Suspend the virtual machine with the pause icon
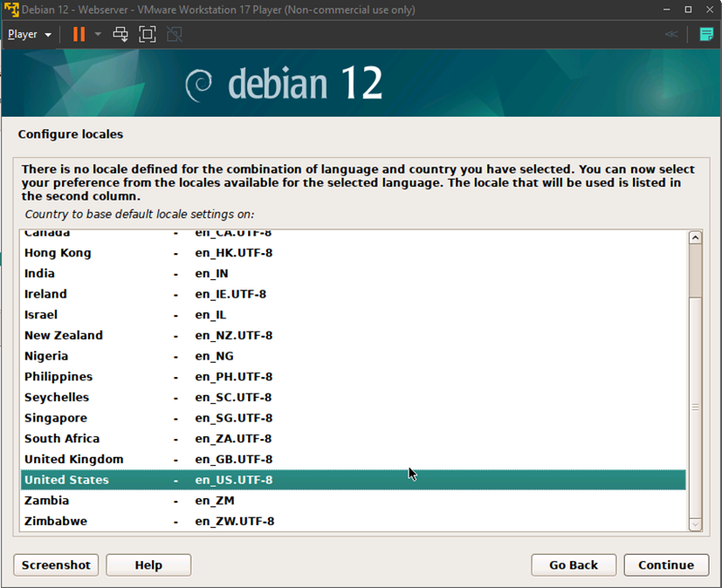The image size is (722, 588). pos(77,34)
